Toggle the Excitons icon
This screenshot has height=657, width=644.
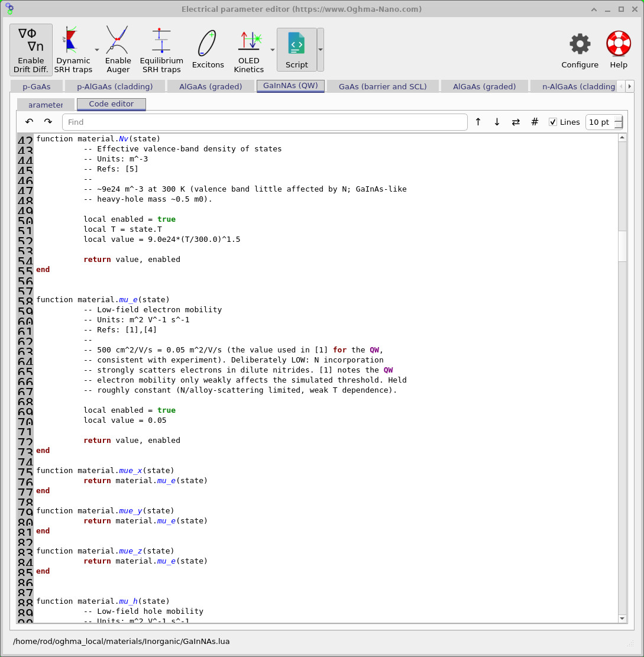(x=208, y=50)
